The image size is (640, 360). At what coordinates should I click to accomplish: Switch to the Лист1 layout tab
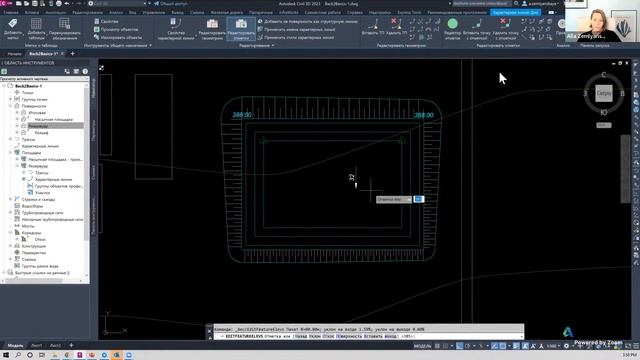[36, 346]
